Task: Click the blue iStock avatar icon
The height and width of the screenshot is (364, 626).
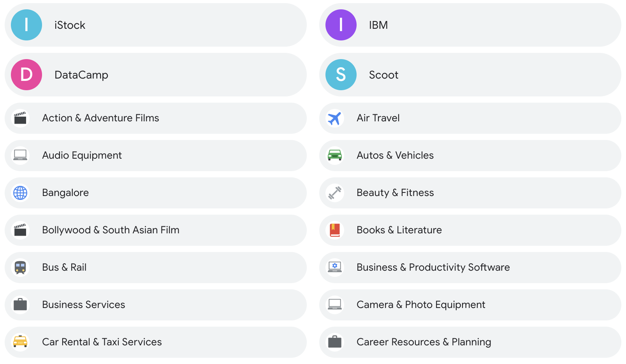Action: [x=26, y=25]
